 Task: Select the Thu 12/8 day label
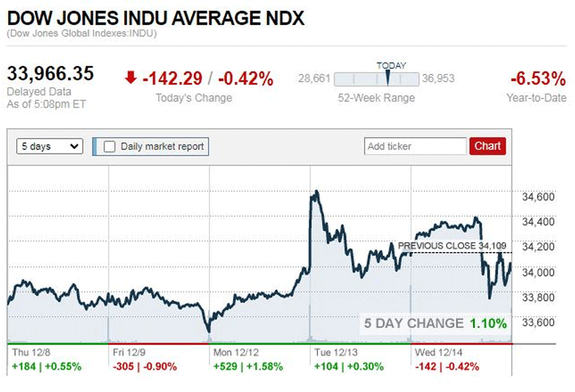32,353
